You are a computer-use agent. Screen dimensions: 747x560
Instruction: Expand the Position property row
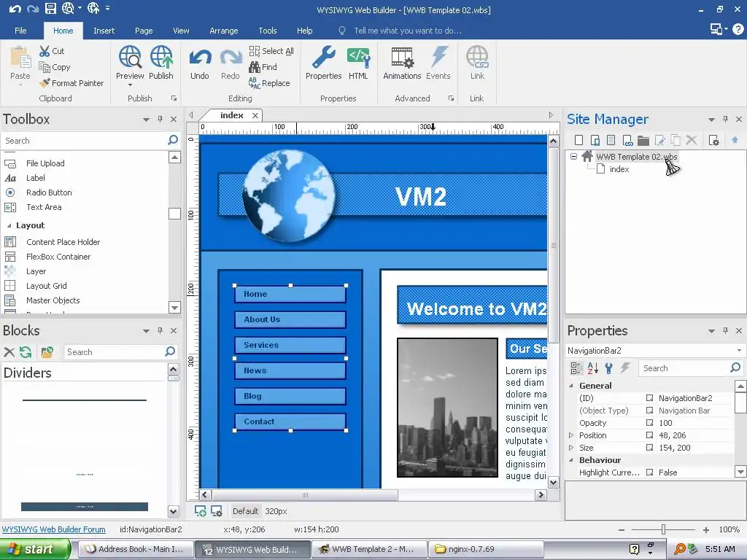[x=571, y=435]
